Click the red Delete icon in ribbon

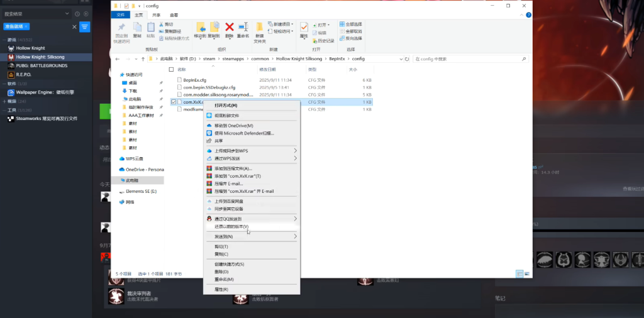click(230, 27)
